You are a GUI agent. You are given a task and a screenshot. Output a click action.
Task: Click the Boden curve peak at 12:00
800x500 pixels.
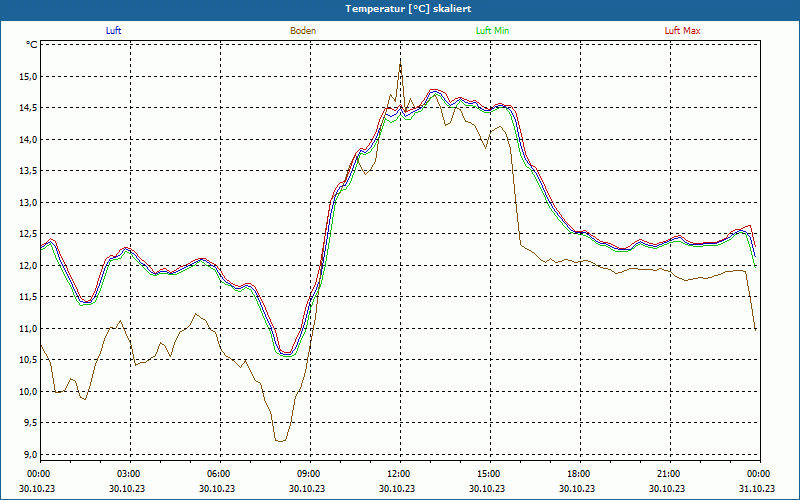[x=401, y=63]
